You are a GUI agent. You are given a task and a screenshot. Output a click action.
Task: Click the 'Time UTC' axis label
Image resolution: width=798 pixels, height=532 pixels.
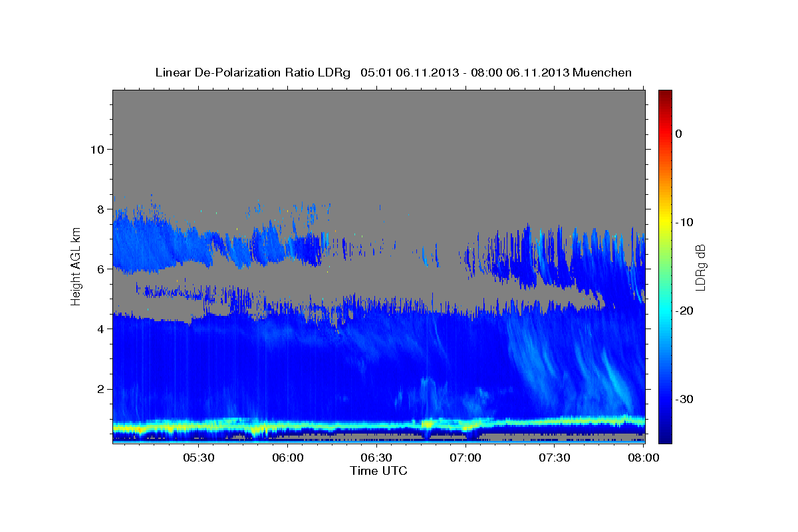pyautogui.click(x=378, y=471)
